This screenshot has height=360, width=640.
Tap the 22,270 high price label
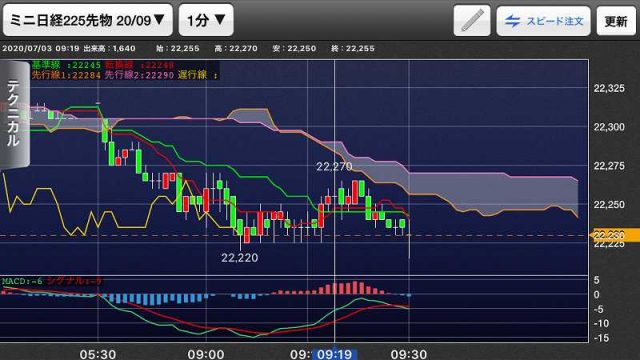click(x=334, y=166)
